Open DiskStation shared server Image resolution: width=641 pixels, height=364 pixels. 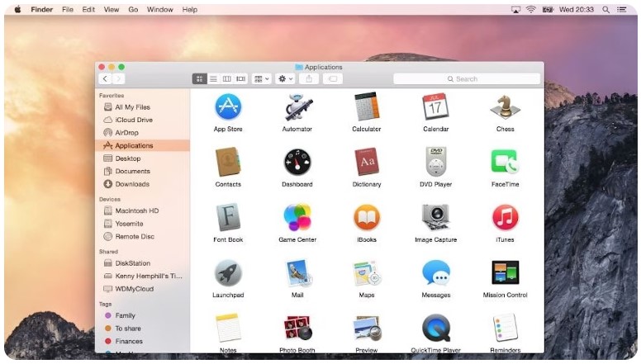(143, 263)
